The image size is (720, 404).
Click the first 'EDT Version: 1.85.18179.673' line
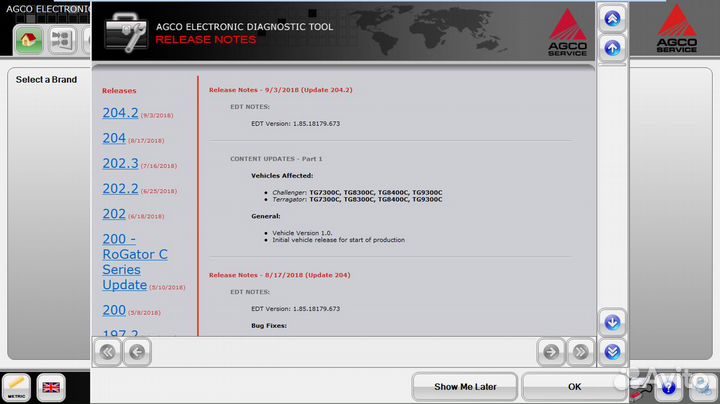coord(295,123)
